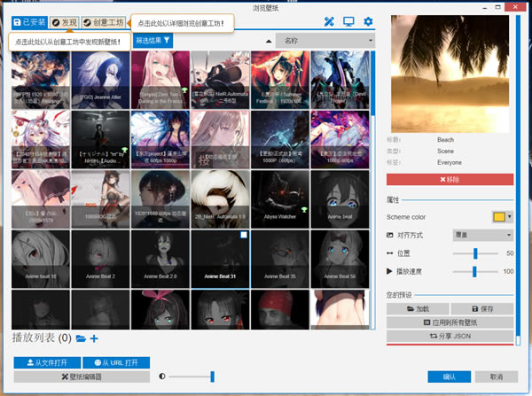Select Anime Beat 56 wallpaper
The height and width of the screenshot is (396, 532).
click(x=340, y=259)
